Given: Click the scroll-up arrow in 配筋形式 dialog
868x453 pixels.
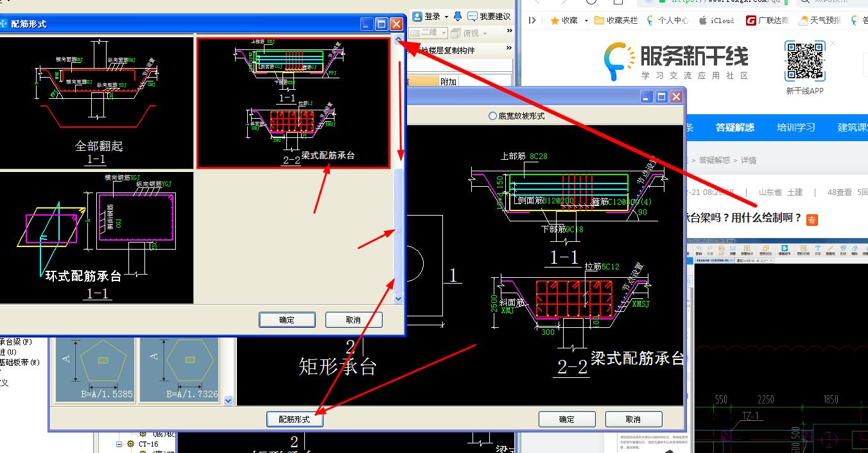Looking at the screenshot, I should [x=399, y=40].
